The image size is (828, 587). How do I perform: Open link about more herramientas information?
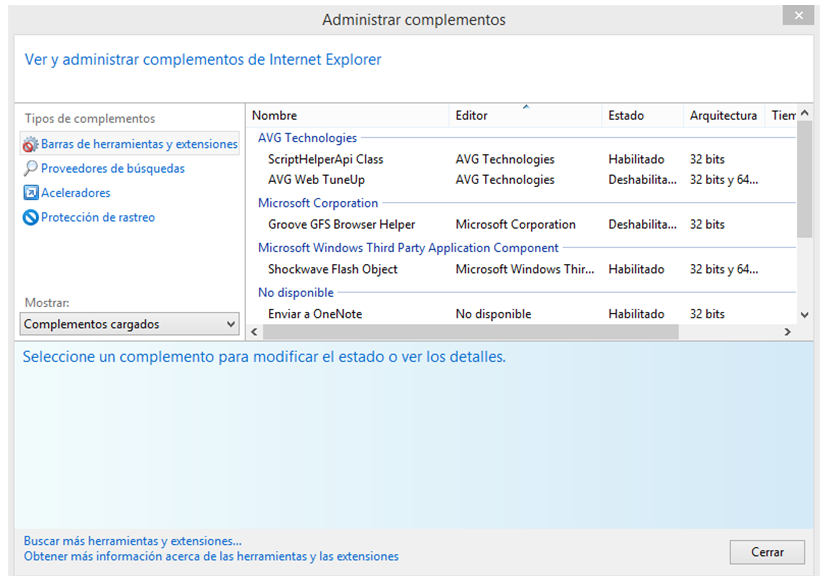(211, 556)
